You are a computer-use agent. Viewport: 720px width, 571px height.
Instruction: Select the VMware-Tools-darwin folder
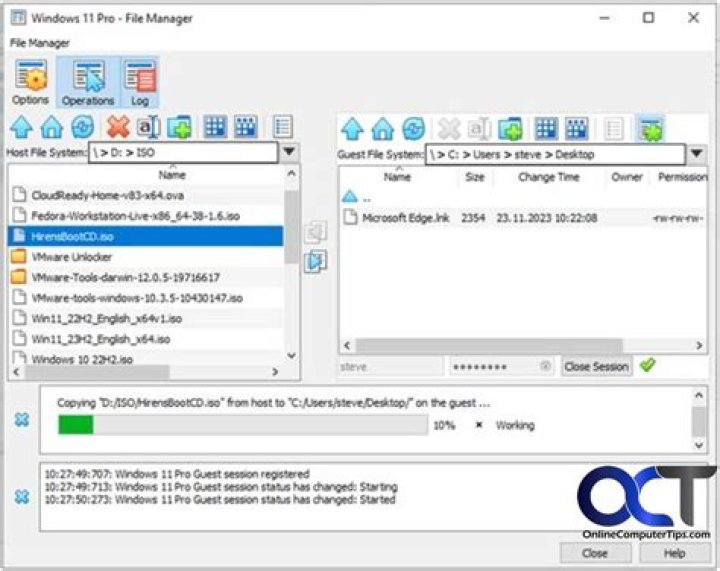[146, 277]
